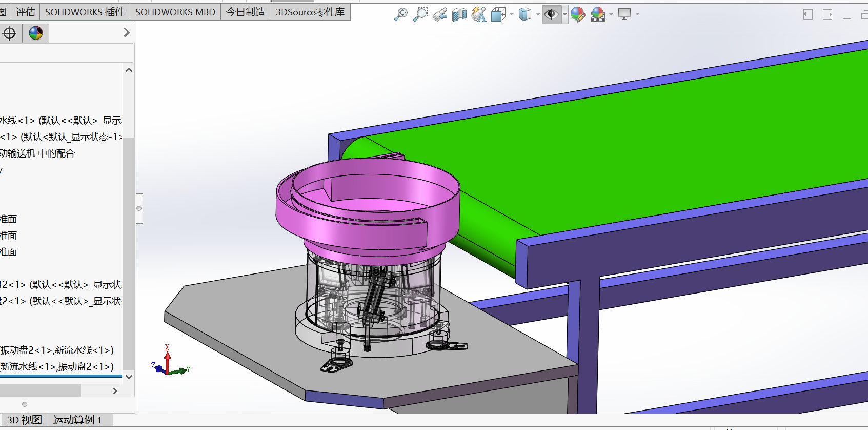Click the View Settings monitor icon
Image resolution: width=868 pixels, height=430 pixels.
624,14
